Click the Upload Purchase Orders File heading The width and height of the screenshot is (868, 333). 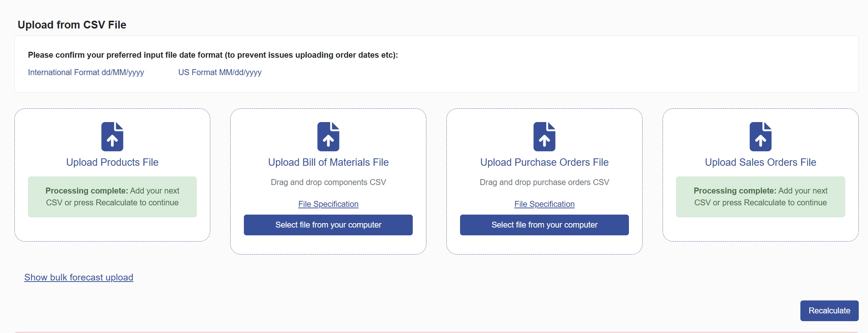tap(544, 162)
